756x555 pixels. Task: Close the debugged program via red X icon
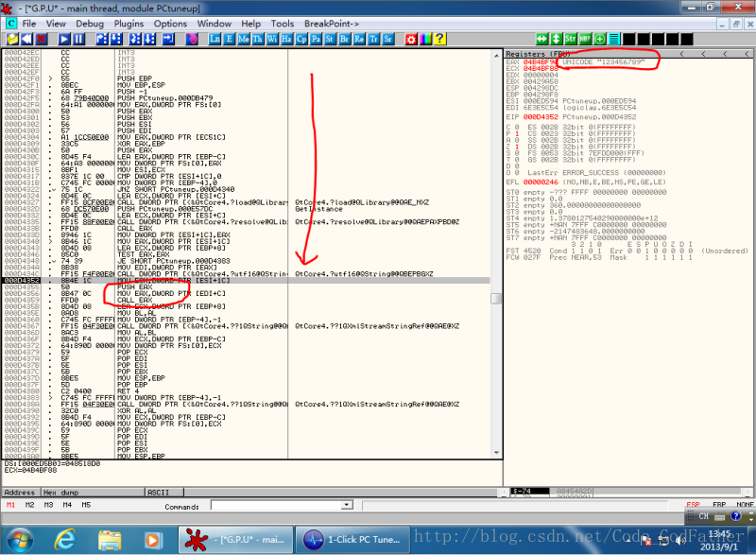pyautogui.click(x=41, y=39)
